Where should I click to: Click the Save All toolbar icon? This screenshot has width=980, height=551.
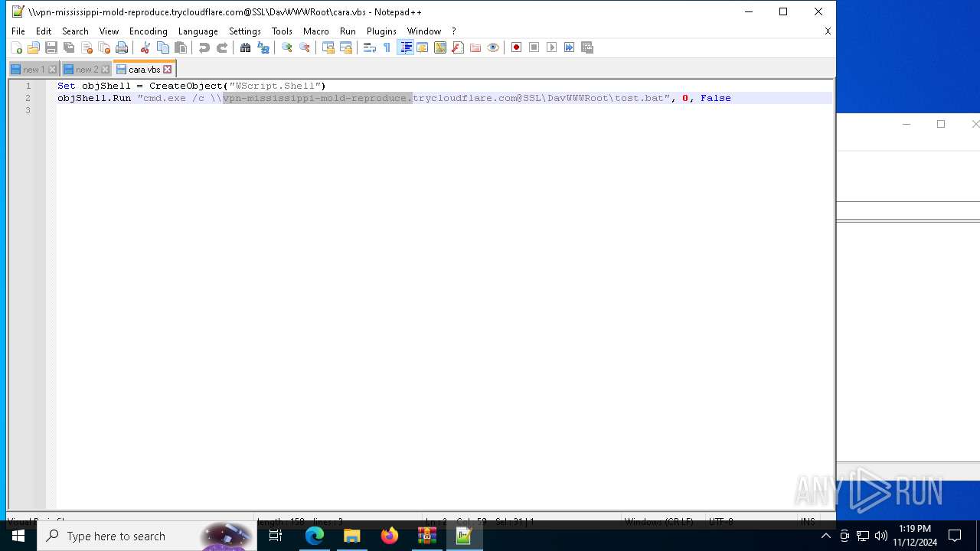69,47
